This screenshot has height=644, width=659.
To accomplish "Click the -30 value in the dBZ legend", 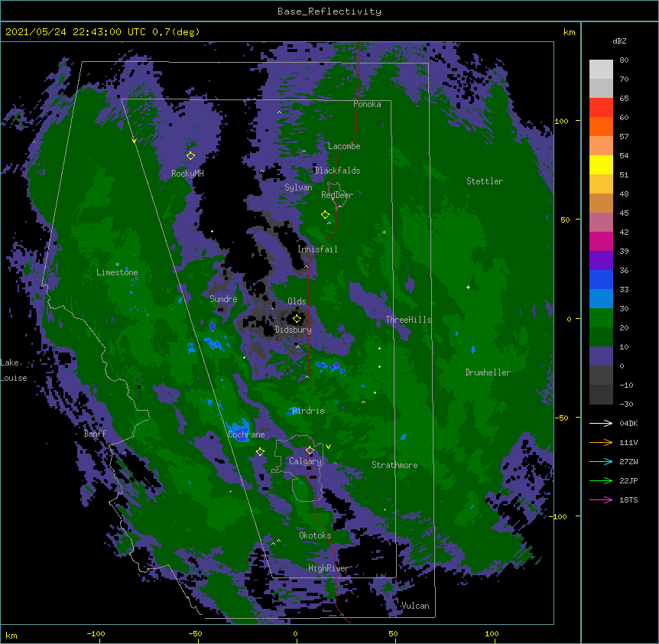I will (626, 404).
